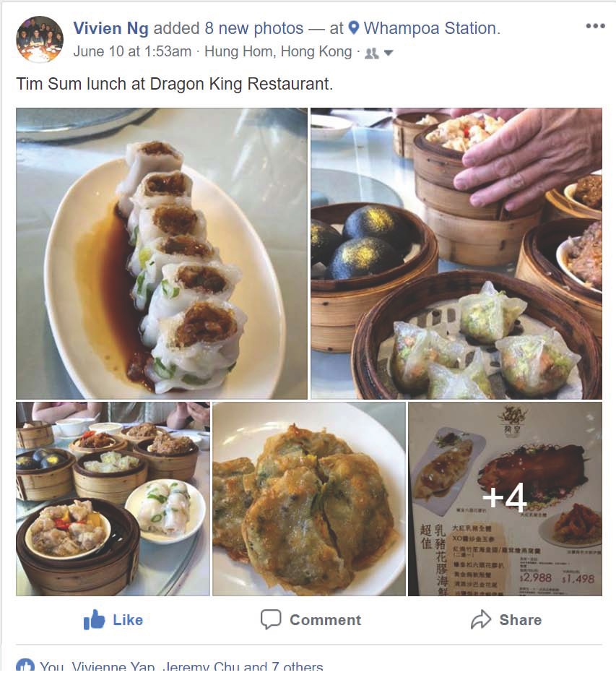Viewport: 616px width, 688px height.
Task: Click the Share arrow icon
Action: pyautogui.click(x=481, y=619)
